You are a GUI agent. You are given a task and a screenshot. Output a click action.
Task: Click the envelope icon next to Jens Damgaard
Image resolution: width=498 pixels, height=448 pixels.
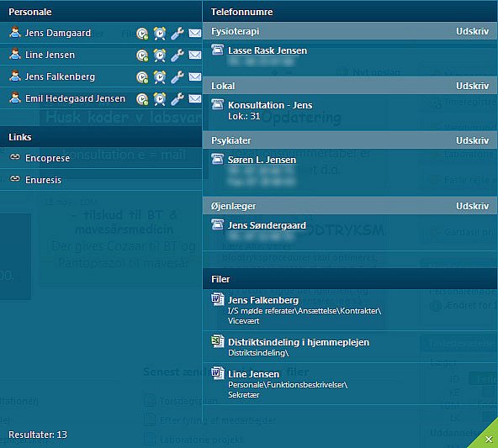(x=194, y=33)
